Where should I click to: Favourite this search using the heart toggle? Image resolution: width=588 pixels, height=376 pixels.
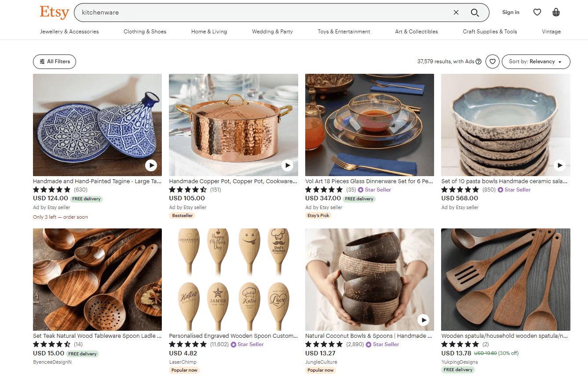492,61
